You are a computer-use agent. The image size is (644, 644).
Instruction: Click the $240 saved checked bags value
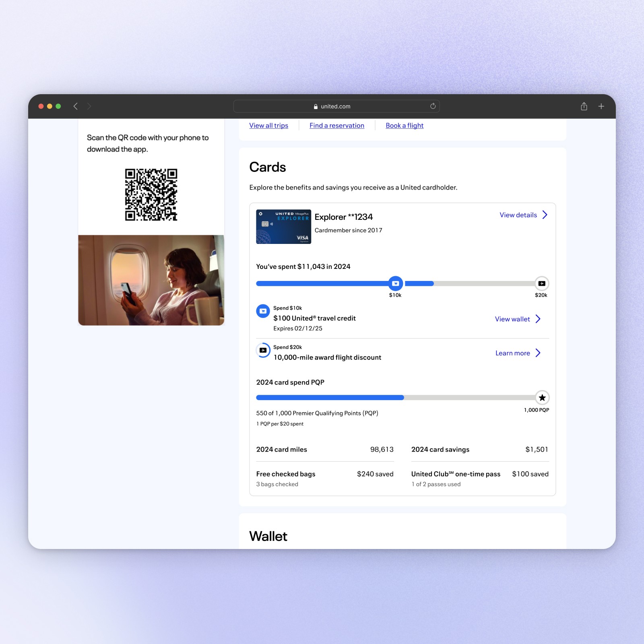(x=375, y=474)
